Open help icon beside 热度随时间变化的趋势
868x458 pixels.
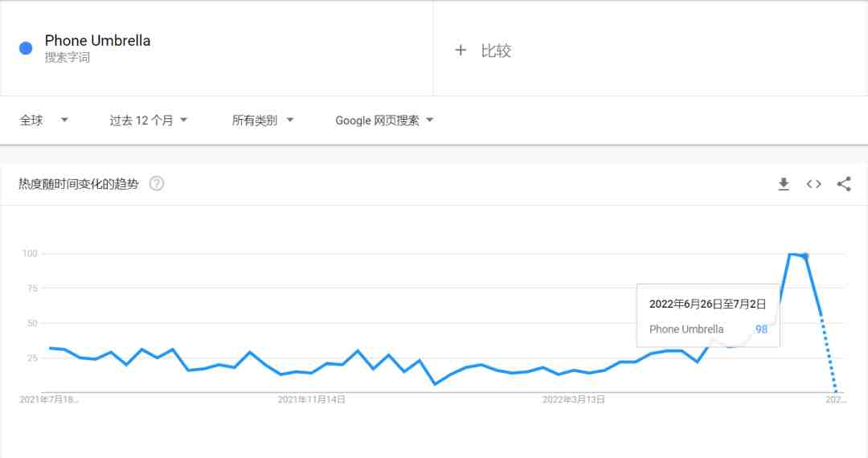[x=157, y=184]
